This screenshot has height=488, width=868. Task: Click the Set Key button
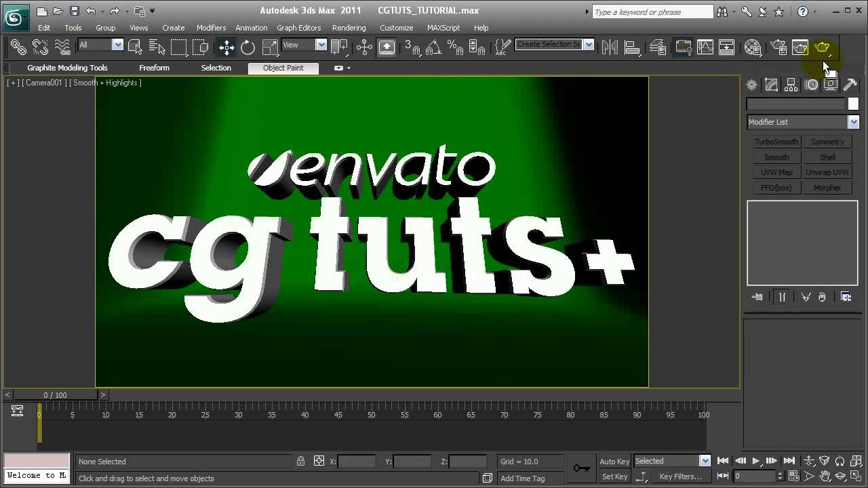pos(614,476)
